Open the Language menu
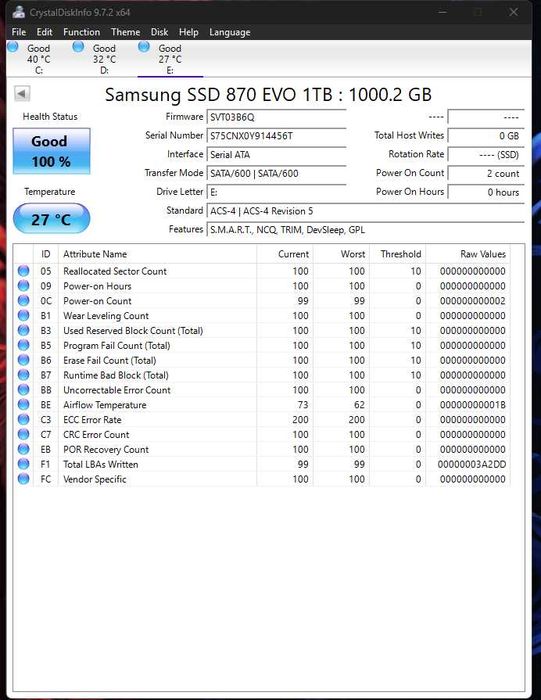Viewport: 541px width, 700px height. pyautogui.click(x=229, y=32)
